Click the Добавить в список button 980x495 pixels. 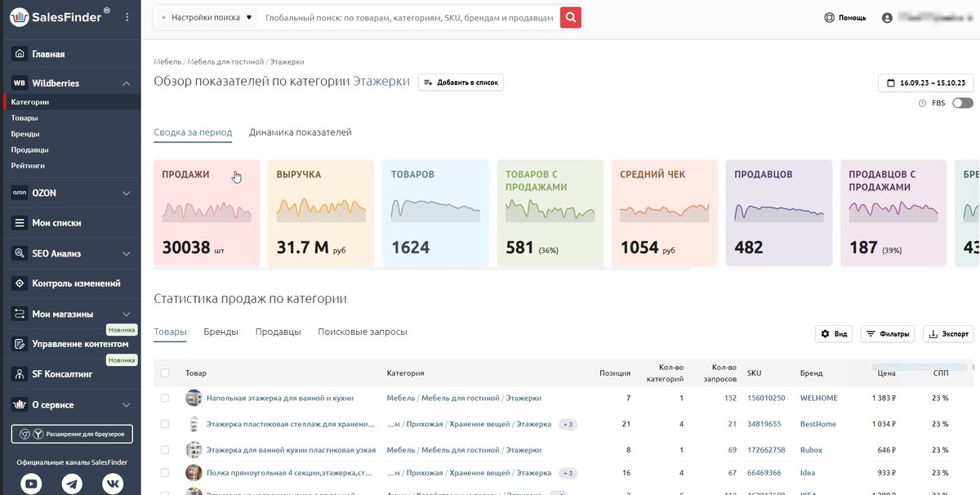(461, 82)
